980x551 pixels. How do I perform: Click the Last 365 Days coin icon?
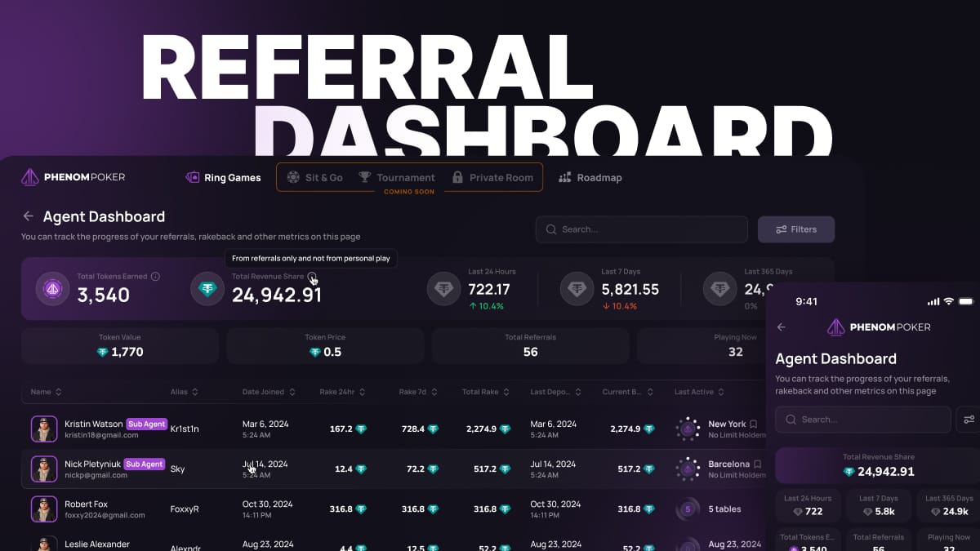tap(719, 289)
